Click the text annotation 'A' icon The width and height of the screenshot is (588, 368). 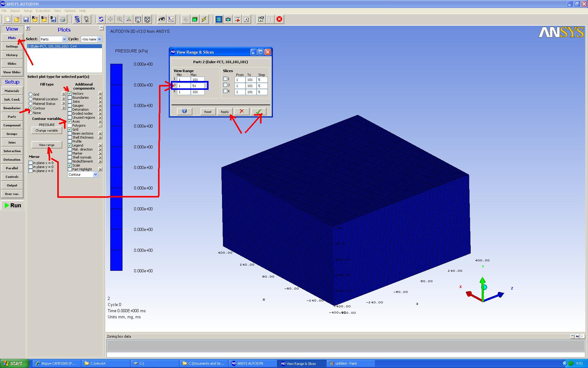click(247, 19)
